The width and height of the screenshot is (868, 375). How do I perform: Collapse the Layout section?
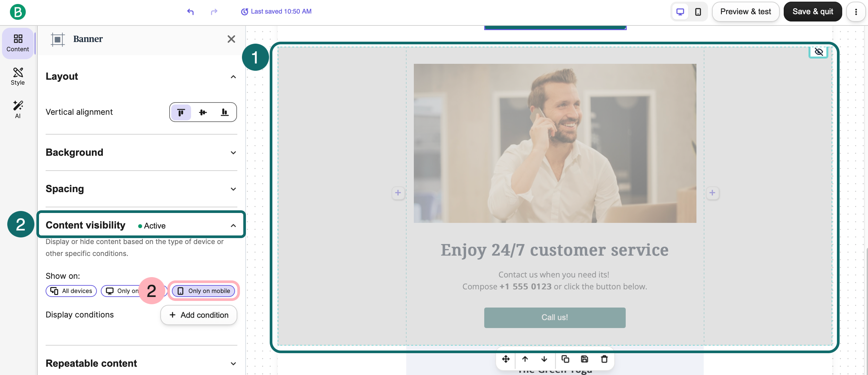pos(233,77)
